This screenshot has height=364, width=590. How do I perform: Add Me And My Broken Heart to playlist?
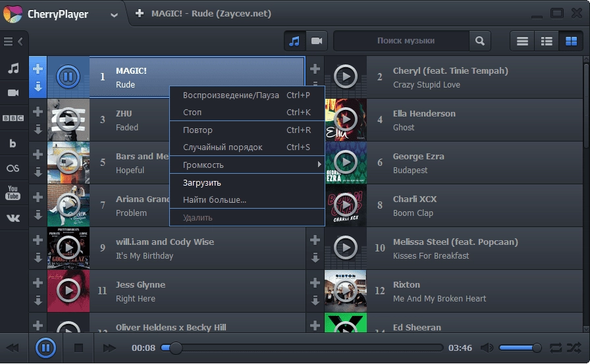click(x=315, y=283)
